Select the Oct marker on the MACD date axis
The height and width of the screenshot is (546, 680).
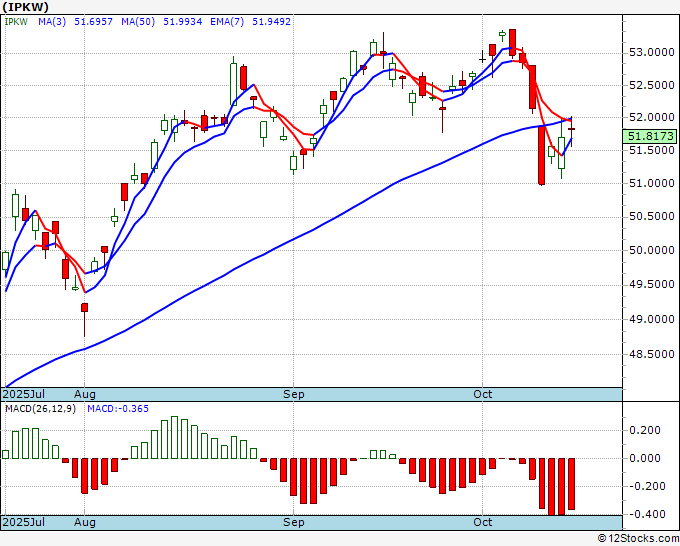483,522
